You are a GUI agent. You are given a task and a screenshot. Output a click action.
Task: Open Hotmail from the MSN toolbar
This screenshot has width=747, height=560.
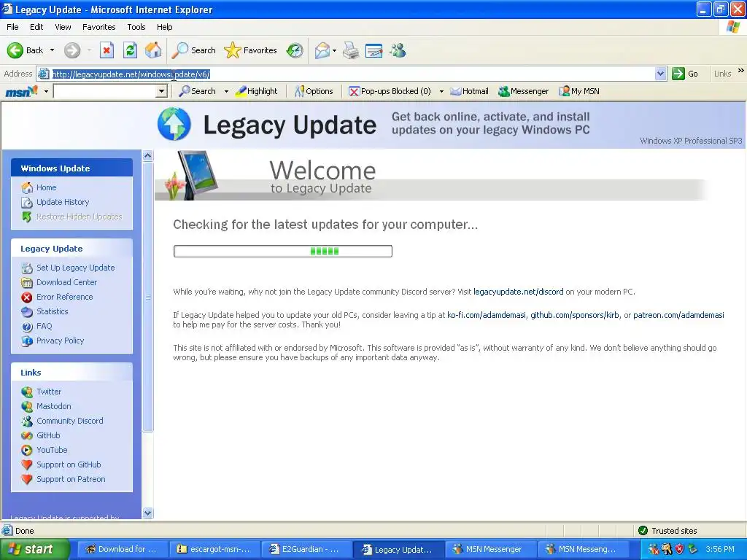click(469, 91)
